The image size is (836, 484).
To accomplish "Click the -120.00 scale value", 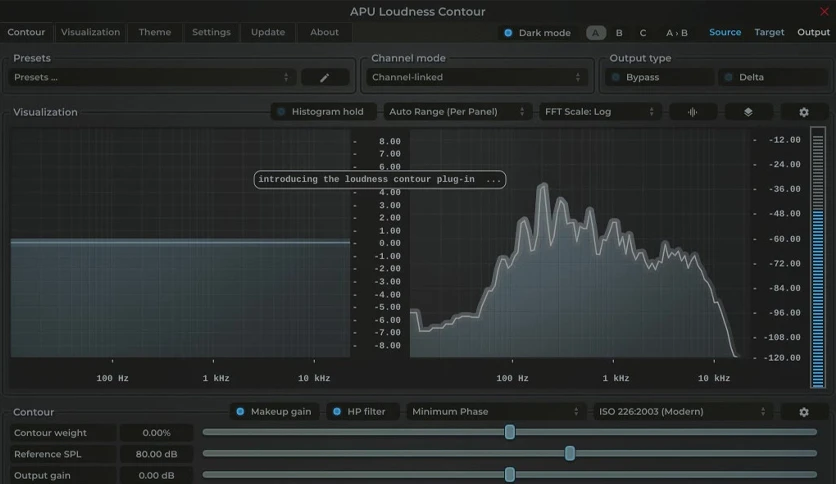I will pyautogui.click(x=782, y=358).
